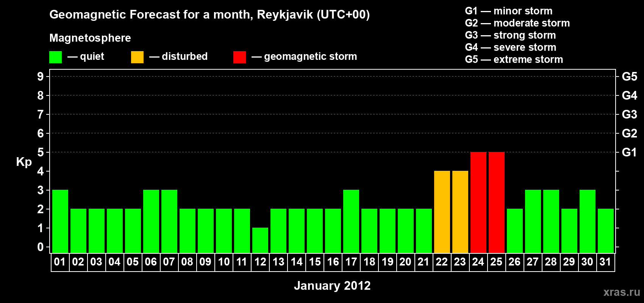Click the Magnetosphere heading
The width and height of the screenshot is (644, 303).
pos(90,38)
